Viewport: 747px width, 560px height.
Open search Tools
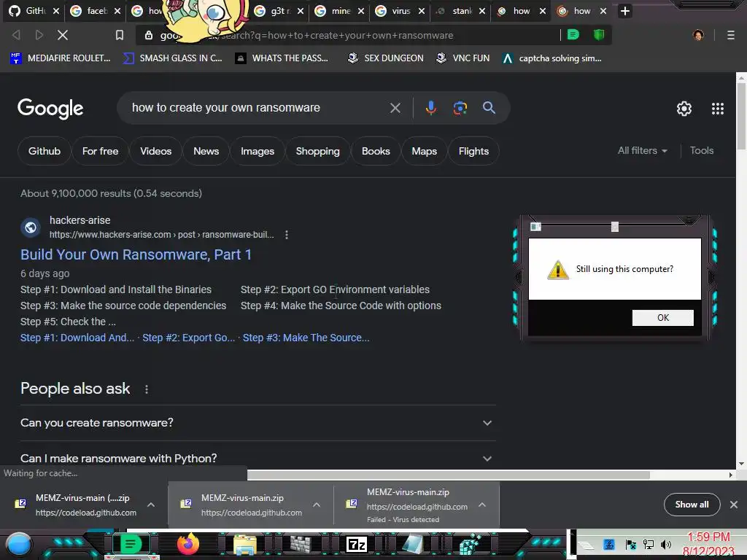(701, 150)
